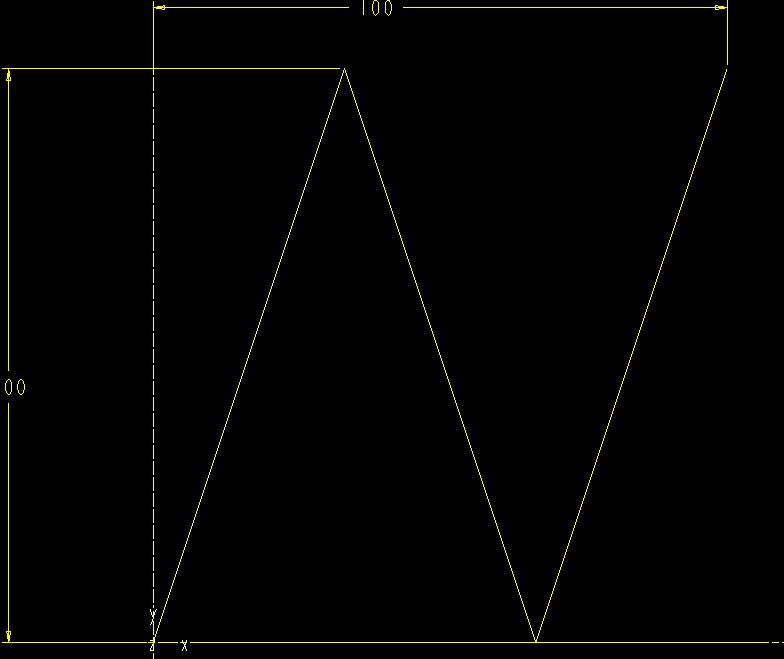Click the right arrowhead of horizontal dimension
This screenshot has height=659, width=784.
click(720, 8)
